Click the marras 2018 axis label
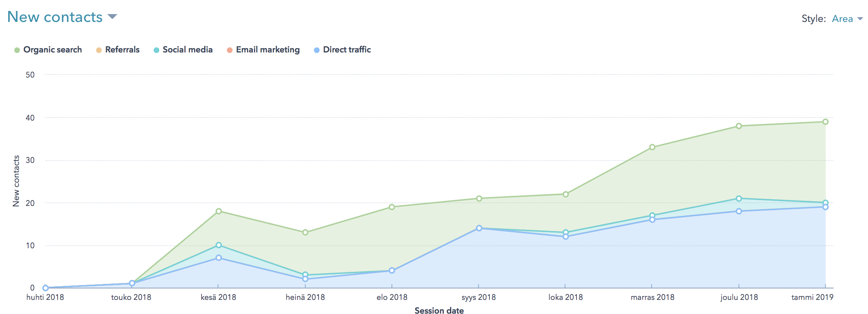Screen dimensions: 868x314 [x=652, y=297]
